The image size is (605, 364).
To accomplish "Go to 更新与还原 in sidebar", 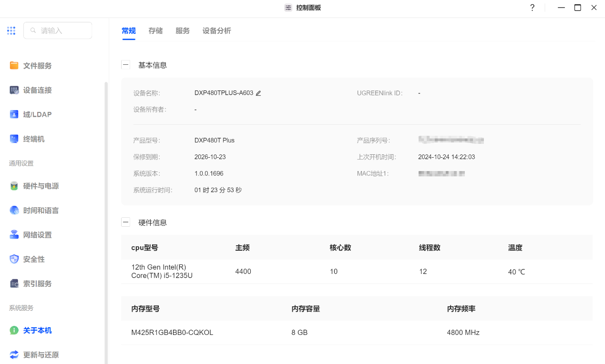I will pos(41,355).
